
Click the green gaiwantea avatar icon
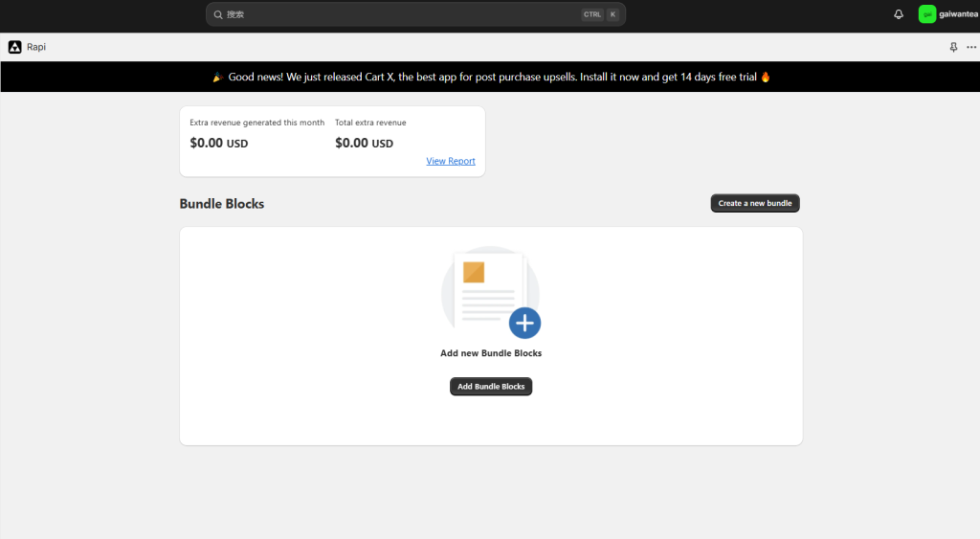pos(926,14)
